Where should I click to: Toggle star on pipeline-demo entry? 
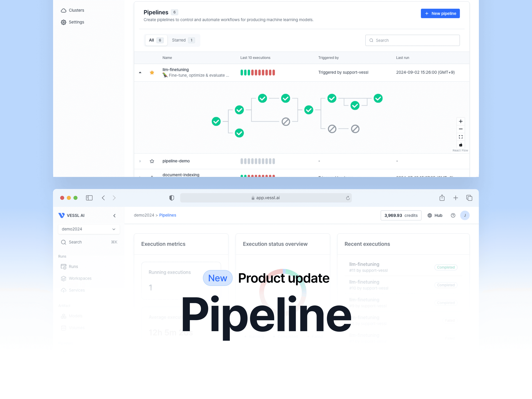153,161
